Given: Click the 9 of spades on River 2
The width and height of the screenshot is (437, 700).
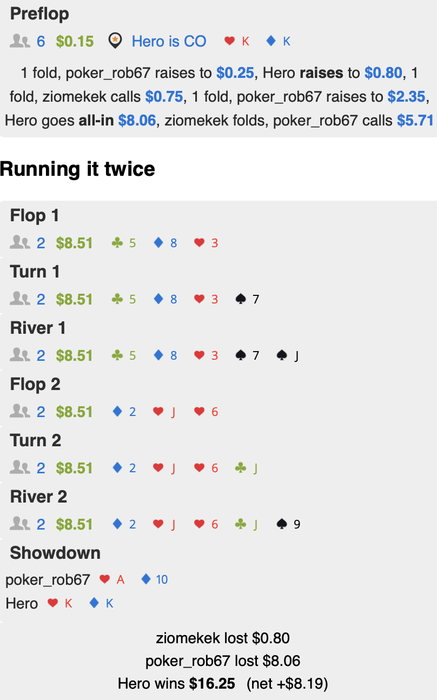Looking at the screenshot, I should tap(288, 524).
